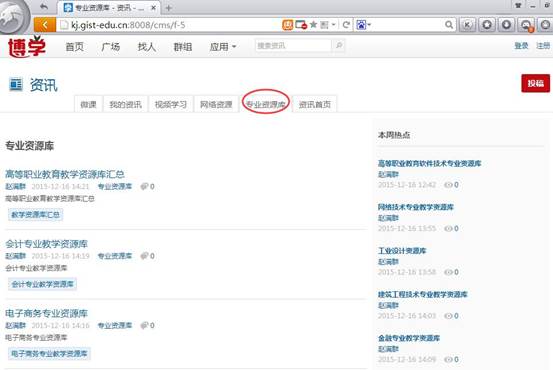This screenshot has height=370, width=553.
Task: Click the browser search input field
Action: click(407, 25)
